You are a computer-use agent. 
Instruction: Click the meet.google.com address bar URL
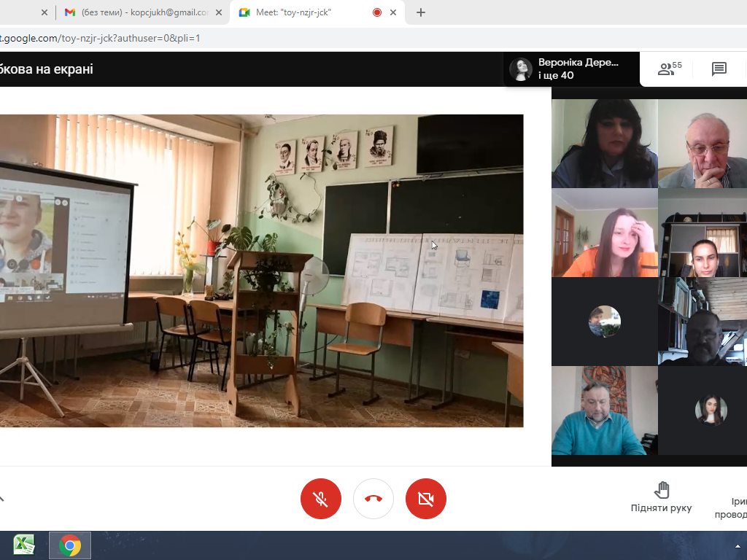[x=102, y=38]
